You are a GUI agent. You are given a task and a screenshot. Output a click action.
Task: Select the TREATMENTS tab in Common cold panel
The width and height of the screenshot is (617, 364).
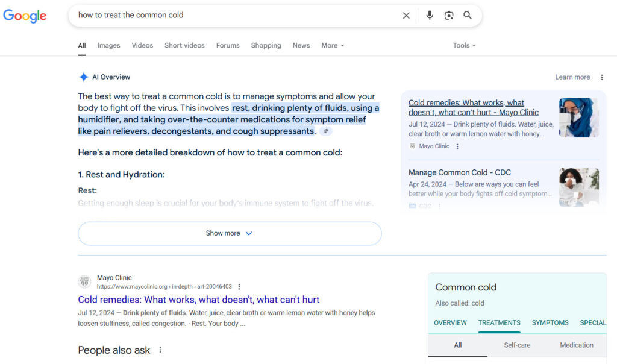tap(499, 323)
